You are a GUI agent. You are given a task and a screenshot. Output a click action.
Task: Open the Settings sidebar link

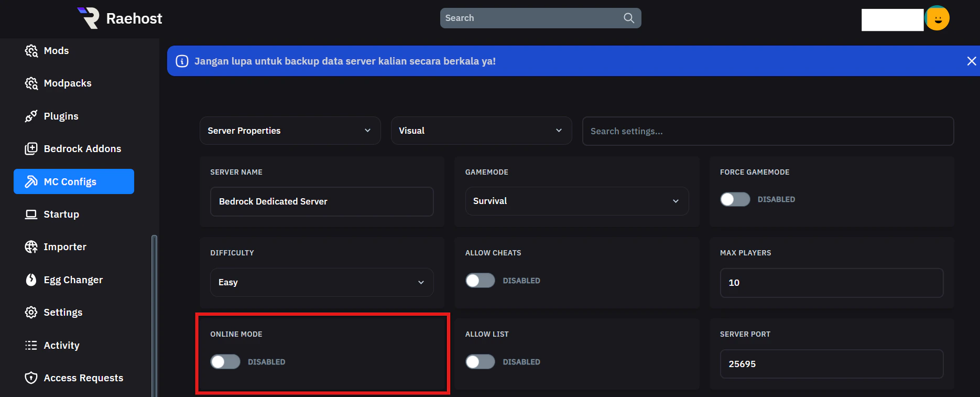click(63, 313)
